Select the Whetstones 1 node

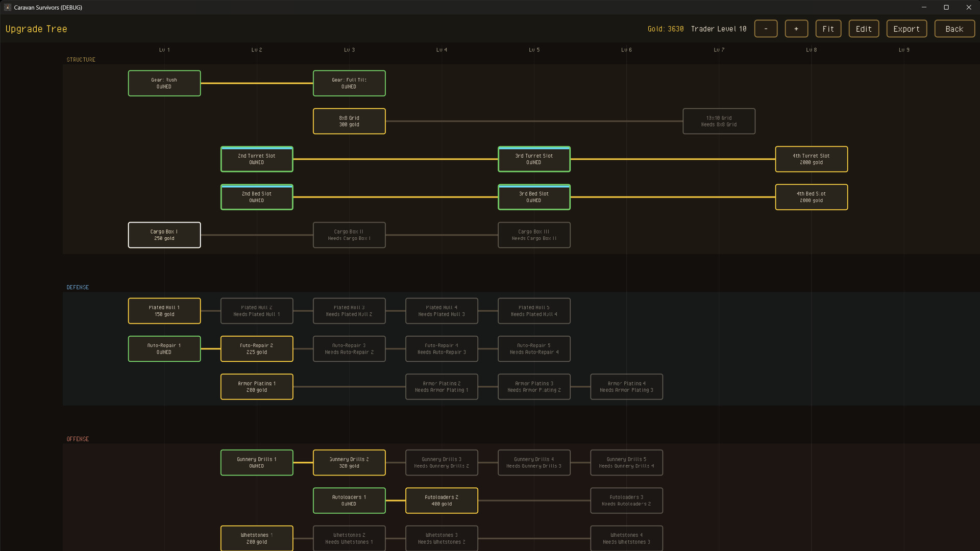[257, 538]
